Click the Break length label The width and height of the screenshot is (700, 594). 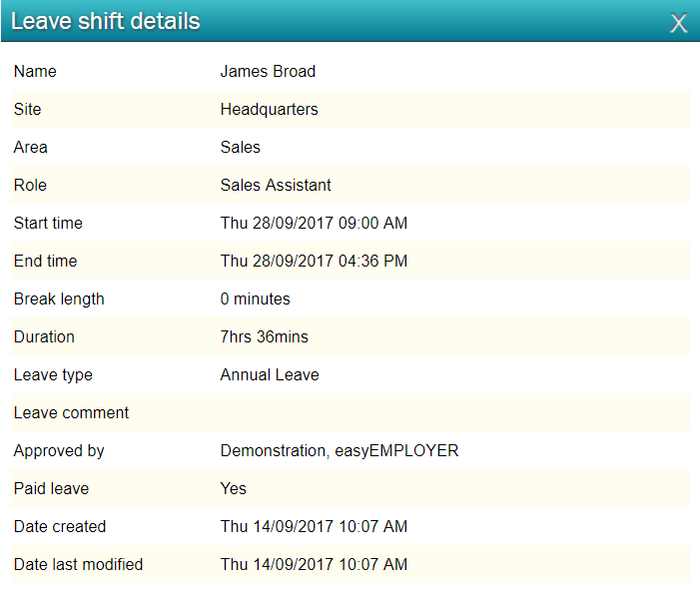point(59,299)
